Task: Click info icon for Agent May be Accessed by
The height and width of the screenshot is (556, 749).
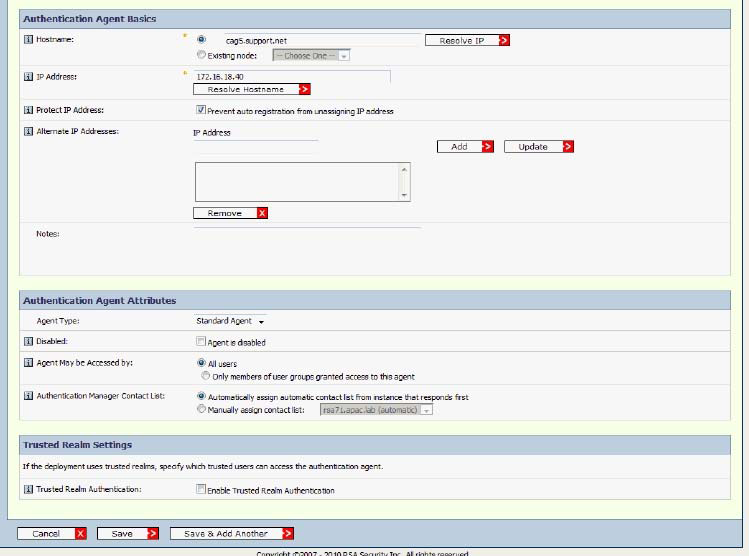Action: (27, 364)
